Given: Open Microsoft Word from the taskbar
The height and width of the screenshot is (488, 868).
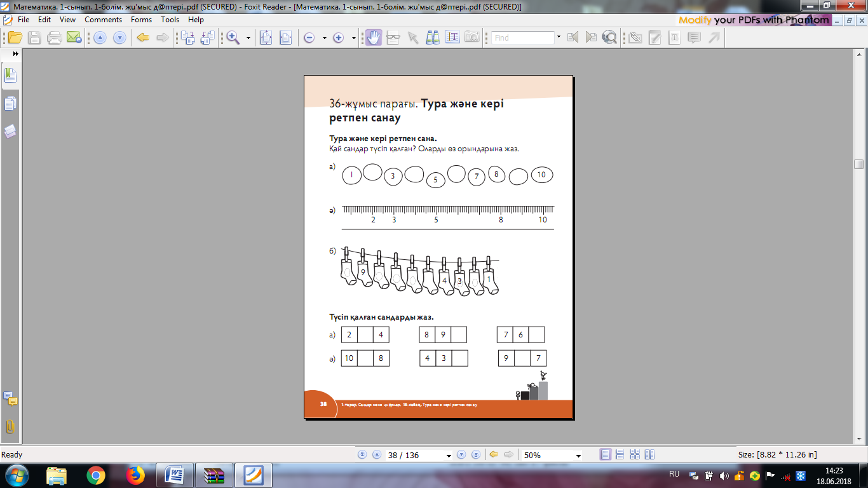Looking at the screenshot, I should click(175, 475).
